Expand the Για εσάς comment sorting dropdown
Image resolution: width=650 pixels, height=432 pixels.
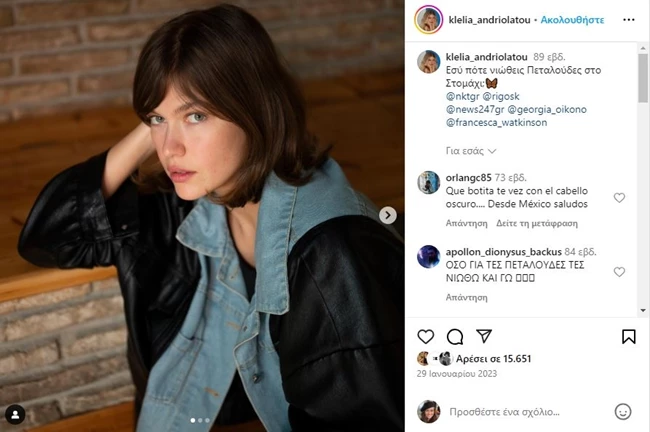click(x=470, y=151)
